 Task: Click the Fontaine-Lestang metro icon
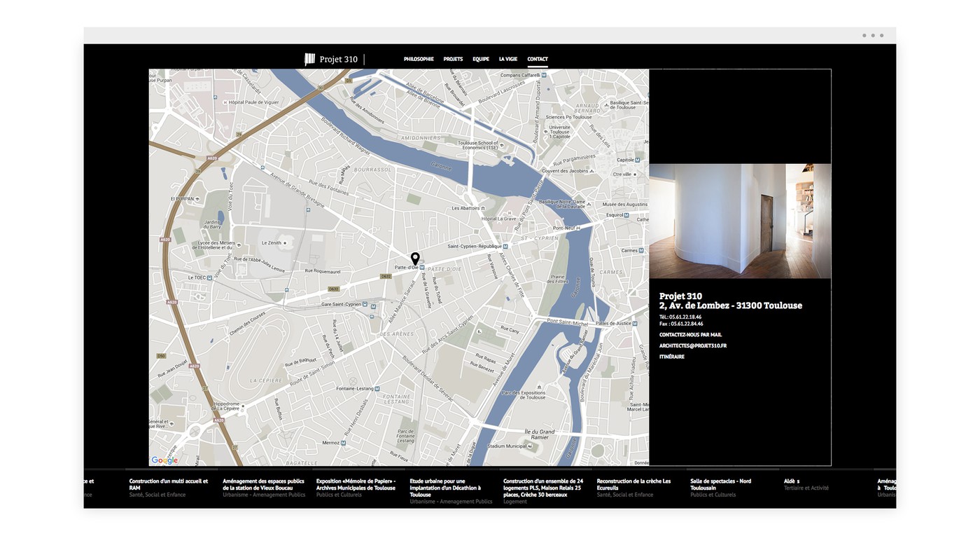(377, 389)
